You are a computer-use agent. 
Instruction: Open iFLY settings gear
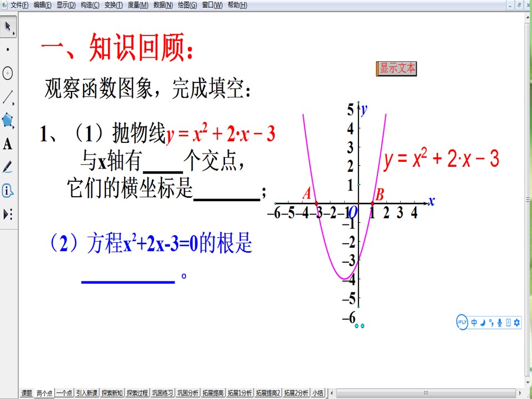(516, 323)
